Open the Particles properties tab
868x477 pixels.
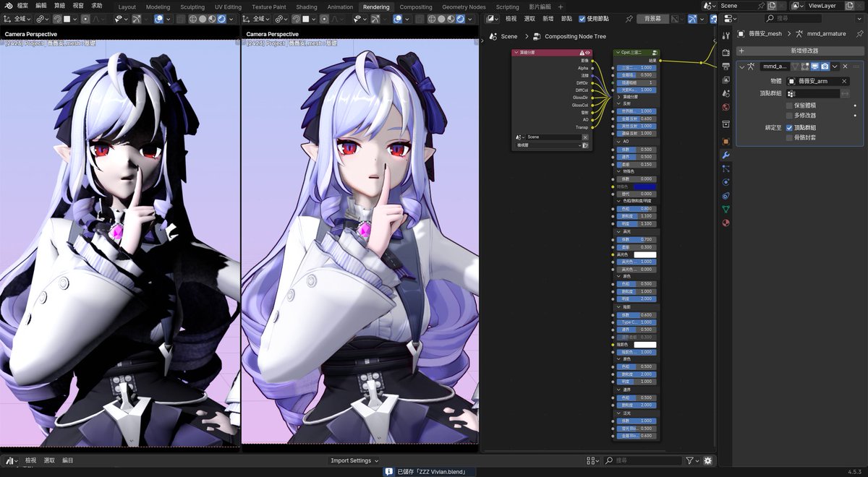coord(726,168)
